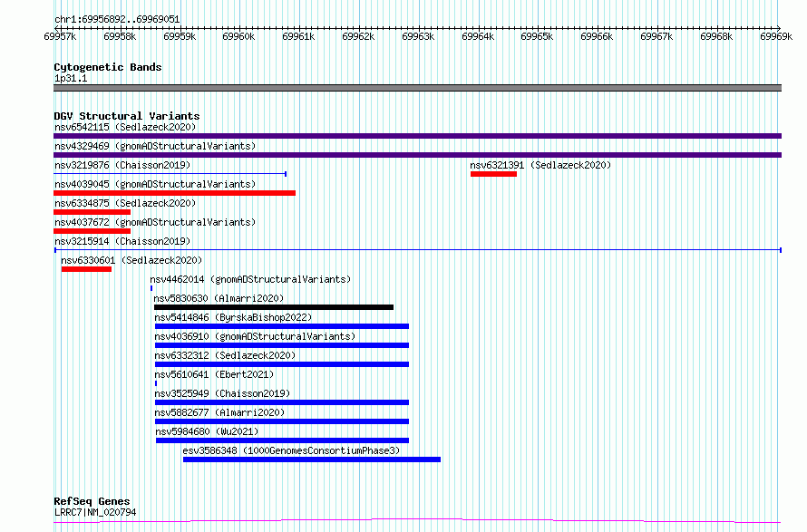Open variant nsv6542115 (Sedlazeck2020) label
This screenshot has width=807, height=532.
(x=125, y=127)
